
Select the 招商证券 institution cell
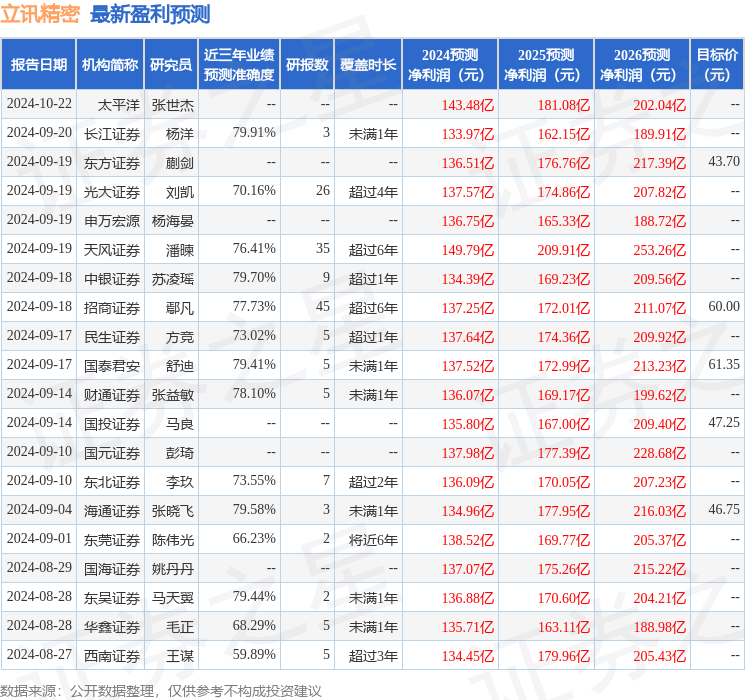[112, 308]
